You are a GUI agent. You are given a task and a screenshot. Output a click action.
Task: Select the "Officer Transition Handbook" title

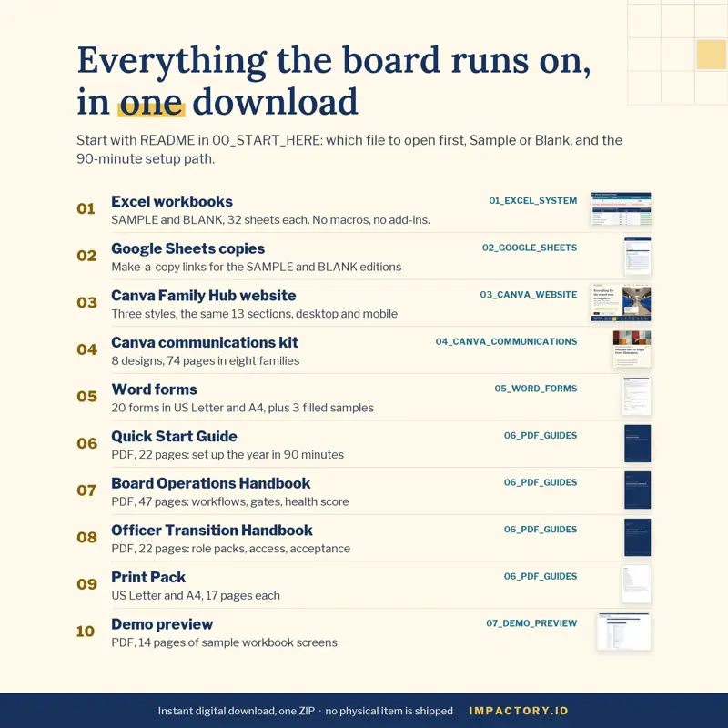tap(212, 530)
